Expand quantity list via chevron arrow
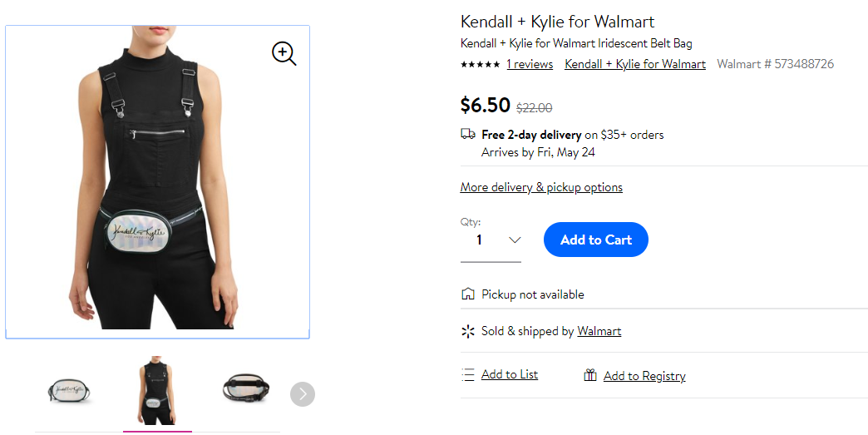 coord(515,240)
